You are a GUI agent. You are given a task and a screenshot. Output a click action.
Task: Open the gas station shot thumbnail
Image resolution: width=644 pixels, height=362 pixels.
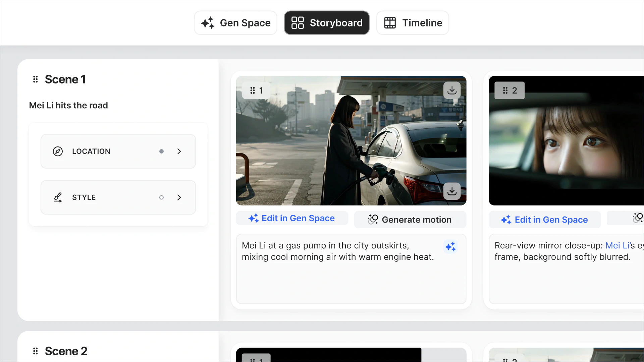pos(351,141)
